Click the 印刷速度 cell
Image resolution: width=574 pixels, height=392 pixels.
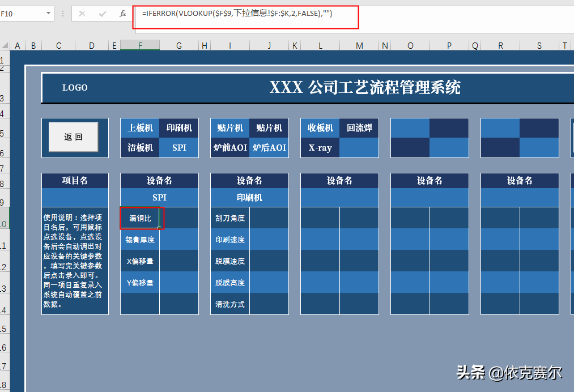point(230,240)
